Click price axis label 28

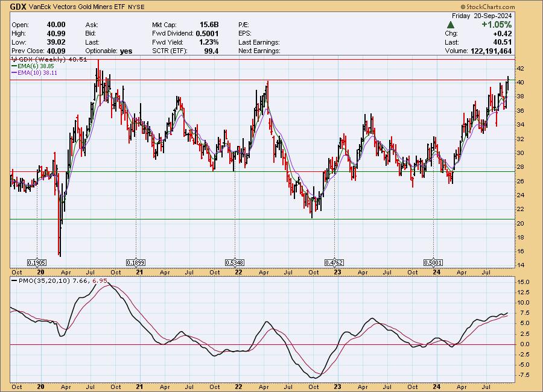coord(520,167)
